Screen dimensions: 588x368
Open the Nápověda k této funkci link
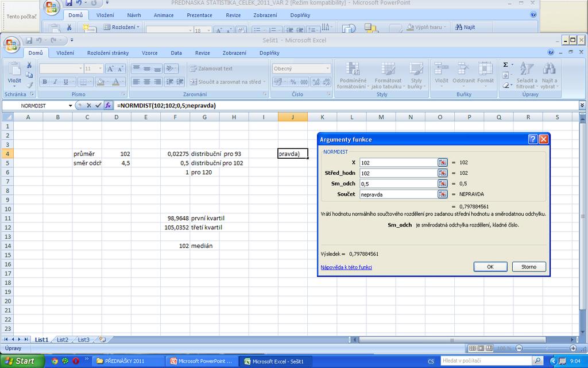(x=346, y=267)
